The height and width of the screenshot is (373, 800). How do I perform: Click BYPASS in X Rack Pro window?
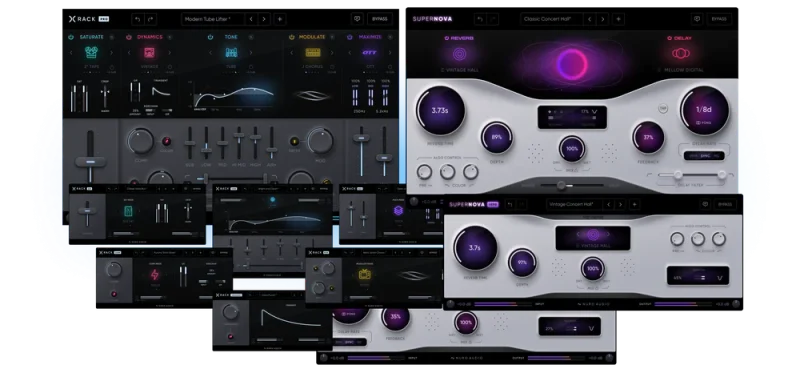(380, 19)
